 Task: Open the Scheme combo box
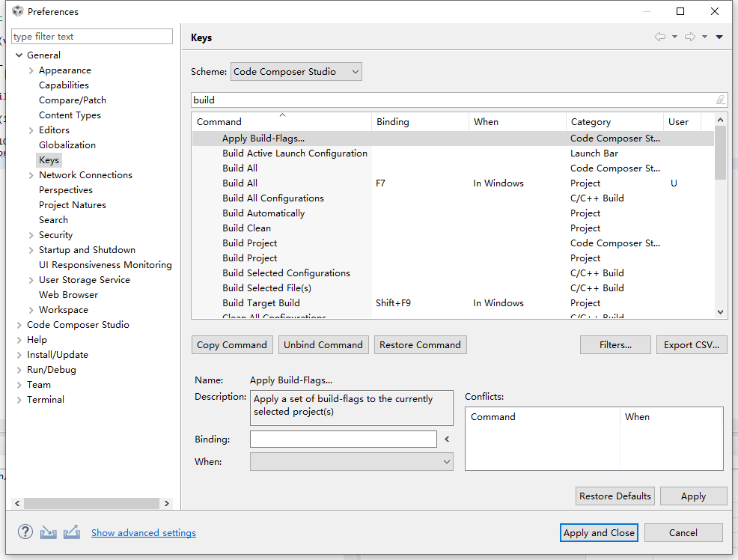click(x=296, y=72)
